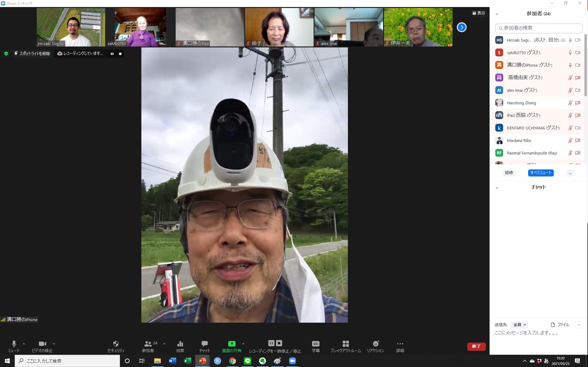This screenshot has height=367, width=588.
Task: Click Windows taskbar search box
Action: (67, 361)
